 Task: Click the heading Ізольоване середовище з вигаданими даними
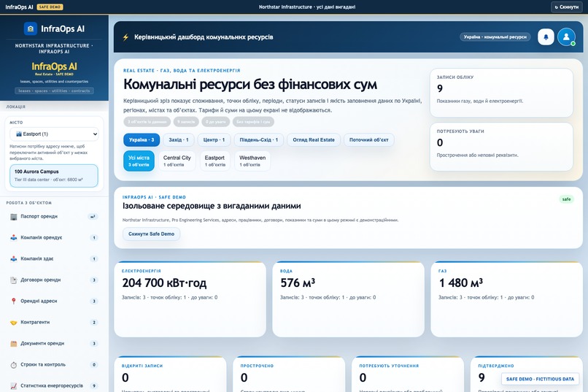click(212, 206)
